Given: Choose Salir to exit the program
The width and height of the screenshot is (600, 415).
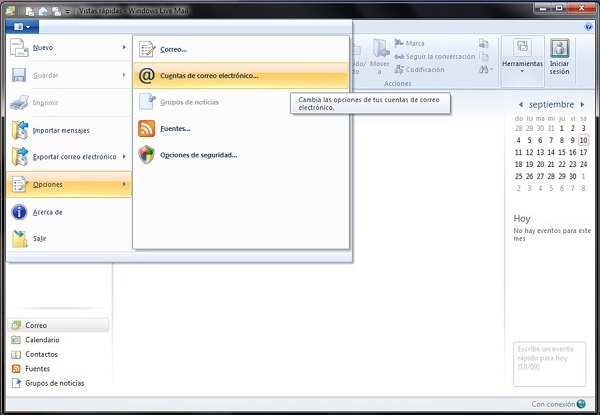Looking at the screenshot, I should [69, 238].
